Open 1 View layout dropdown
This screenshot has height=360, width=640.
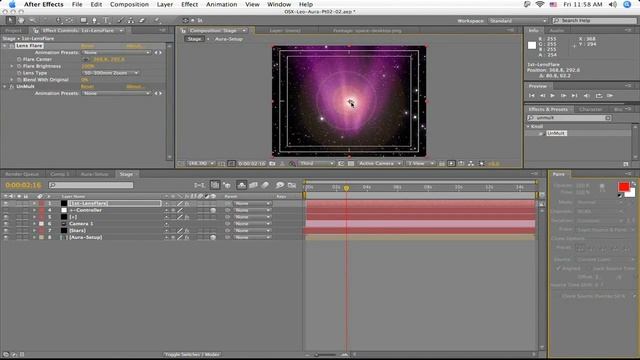(x=420, y=164)
